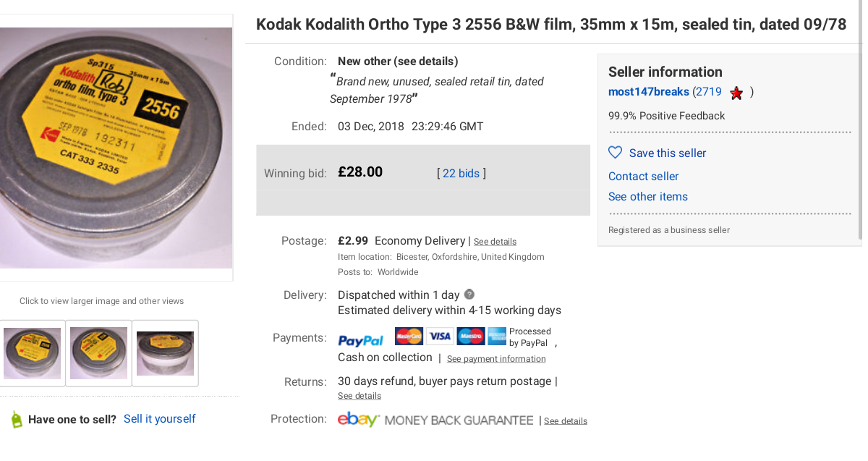This screenshot has width=868, height=461.
Task: Click the delivery help question mark icon
Action: pyautogui.click(x=469, y=295)
